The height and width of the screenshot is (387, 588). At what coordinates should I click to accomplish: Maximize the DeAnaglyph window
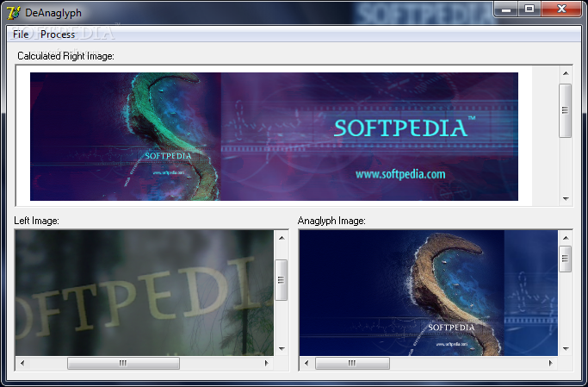529,9
